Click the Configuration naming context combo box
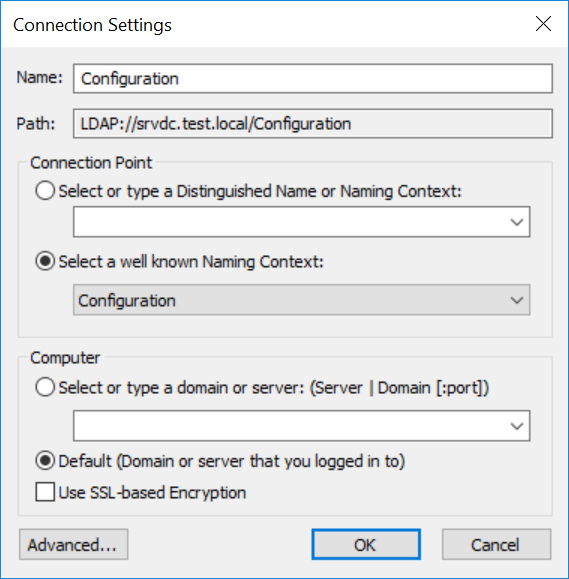 coord(302,300)
